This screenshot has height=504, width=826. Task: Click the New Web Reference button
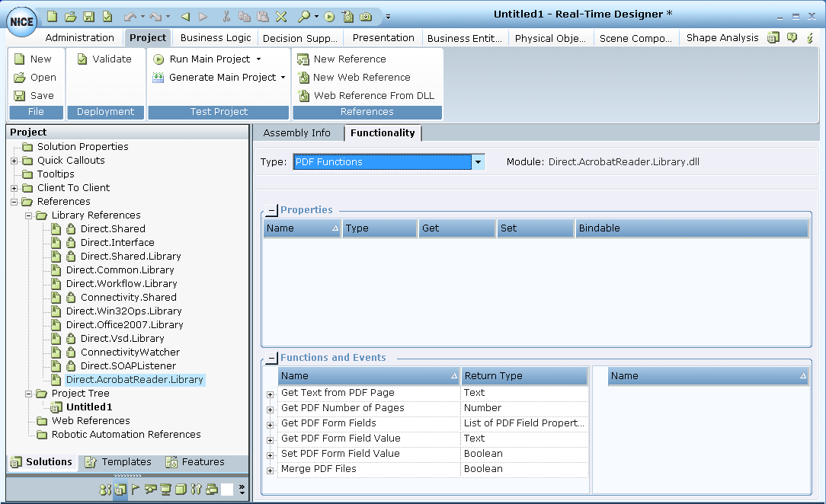361,78
